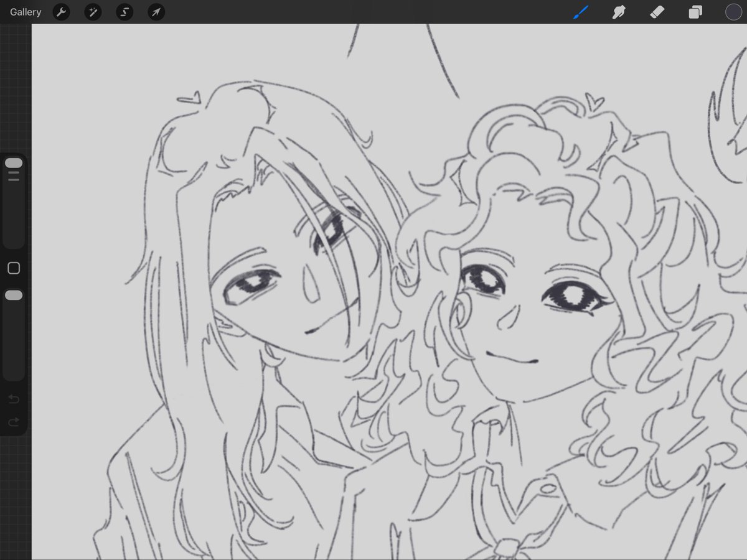Select the Paint brush tool
The height and width of the screenshot is (560, 747).
click(x=581, y=12)
